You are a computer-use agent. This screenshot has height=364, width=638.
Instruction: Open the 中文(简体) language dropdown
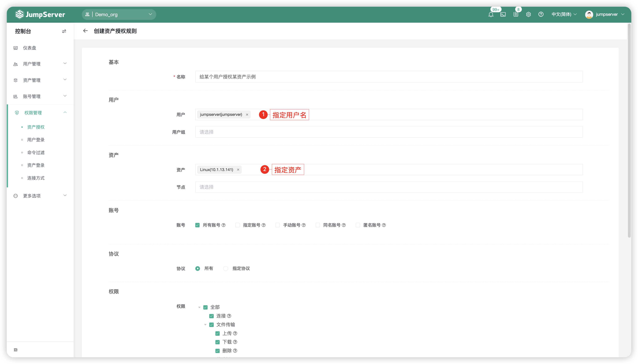click(x=564, y=15)
